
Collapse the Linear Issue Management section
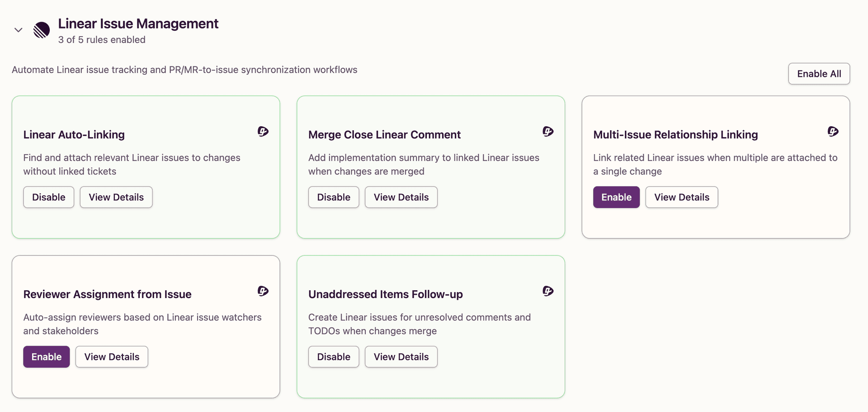(18, 30)
